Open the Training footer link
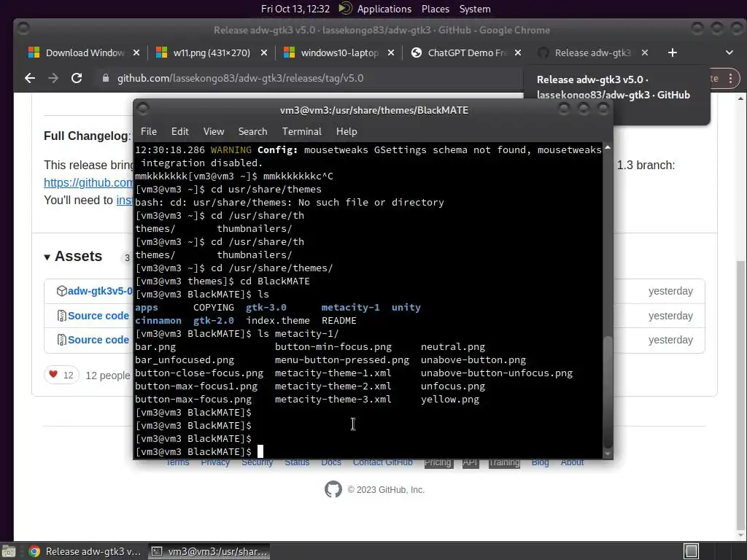 click(x=504, y=462)
